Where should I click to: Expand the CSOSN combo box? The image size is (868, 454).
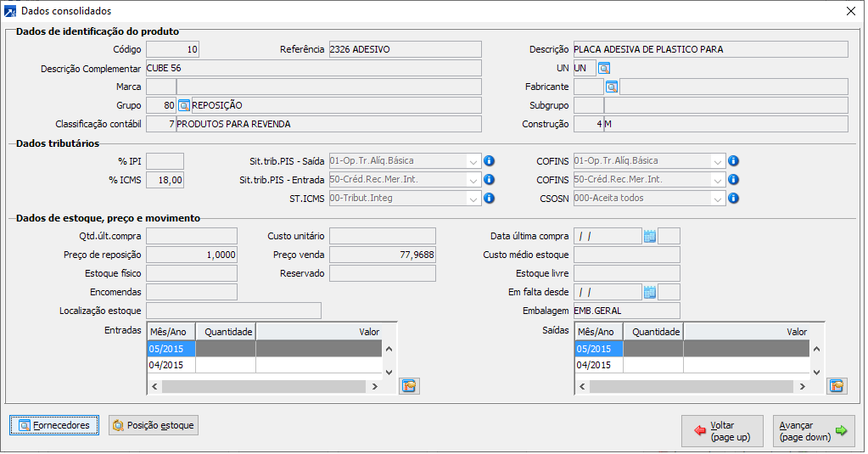tap(718, 198)
